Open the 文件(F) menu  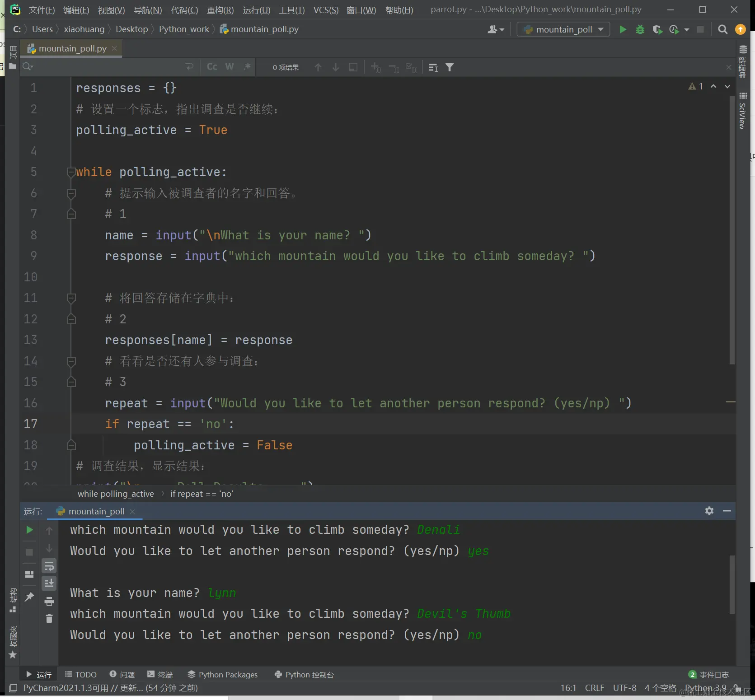tap(42, 10)
